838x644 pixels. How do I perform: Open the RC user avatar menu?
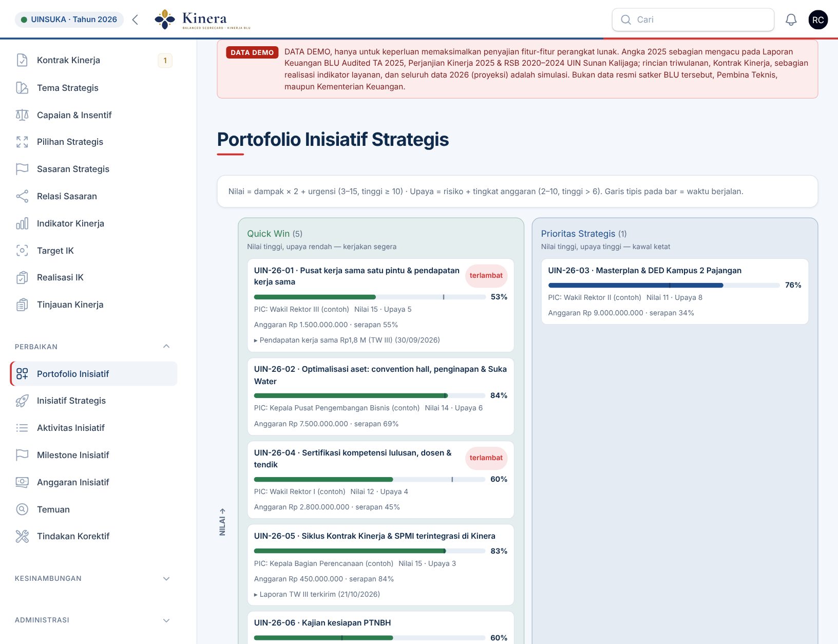[x=818, y=20]
